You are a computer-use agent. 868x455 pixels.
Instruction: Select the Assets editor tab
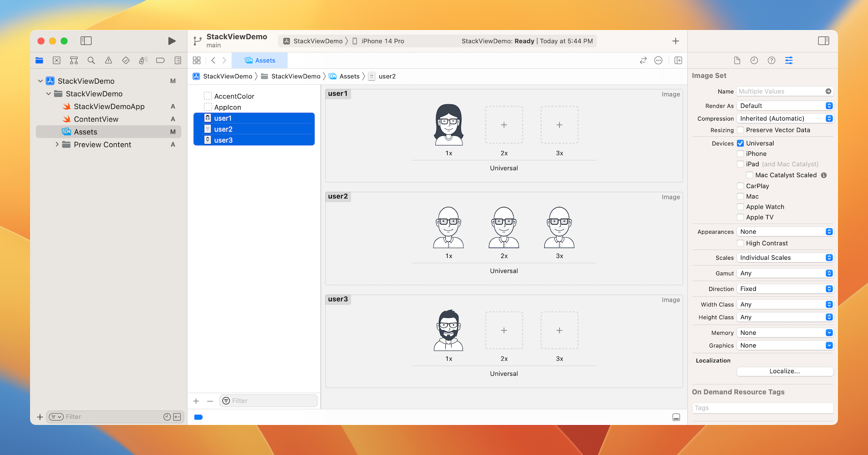(259, 60)
